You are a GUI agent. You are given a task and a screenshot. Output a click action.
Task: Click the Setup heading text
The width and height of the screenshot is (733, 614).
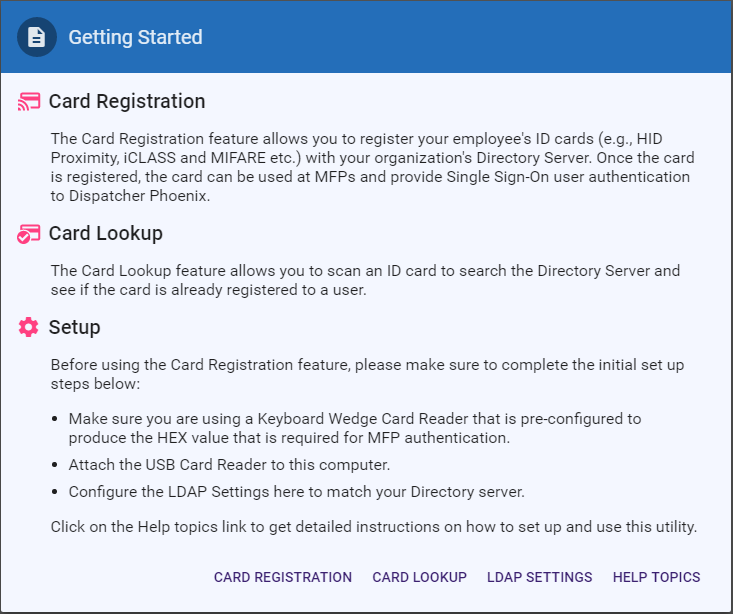(75, 327)
